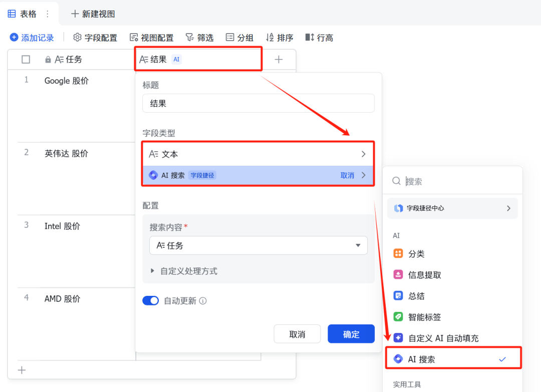This screenshot has width=541, height=392.
Task: Click the 分类 orange icon
Action: 398,254
